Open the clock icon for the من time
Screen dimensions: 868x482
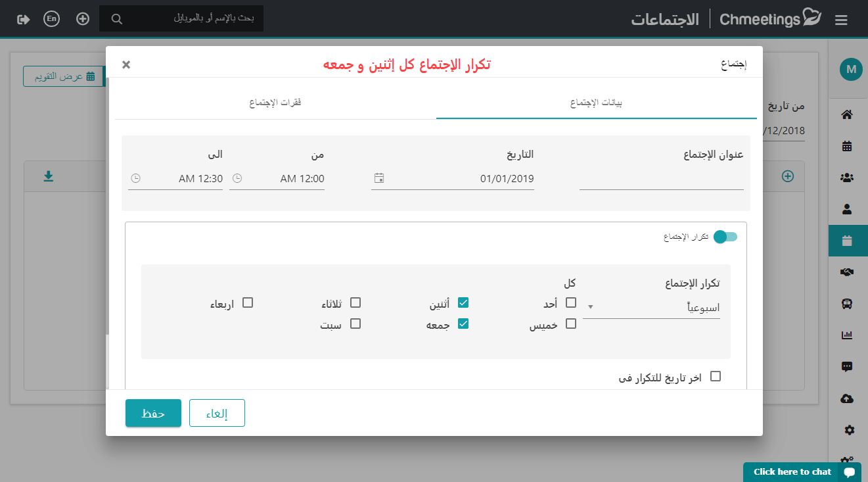[x=238, y=178]
